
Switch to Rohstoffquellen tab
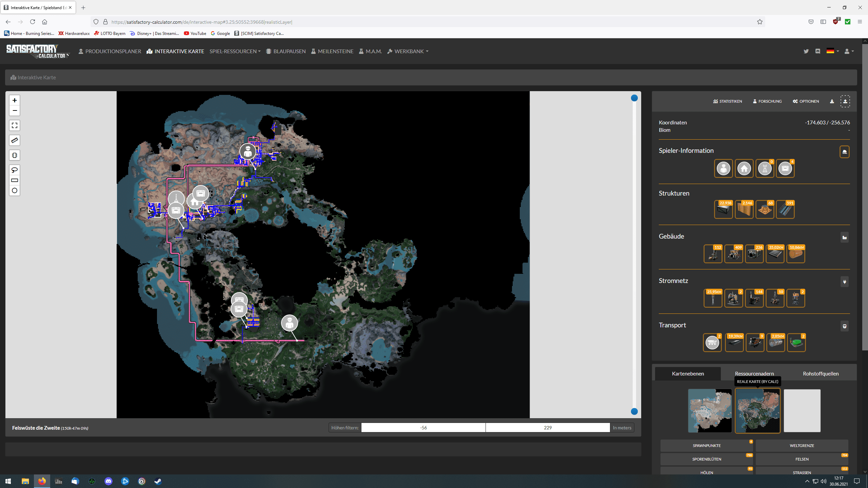coord(821,373)
